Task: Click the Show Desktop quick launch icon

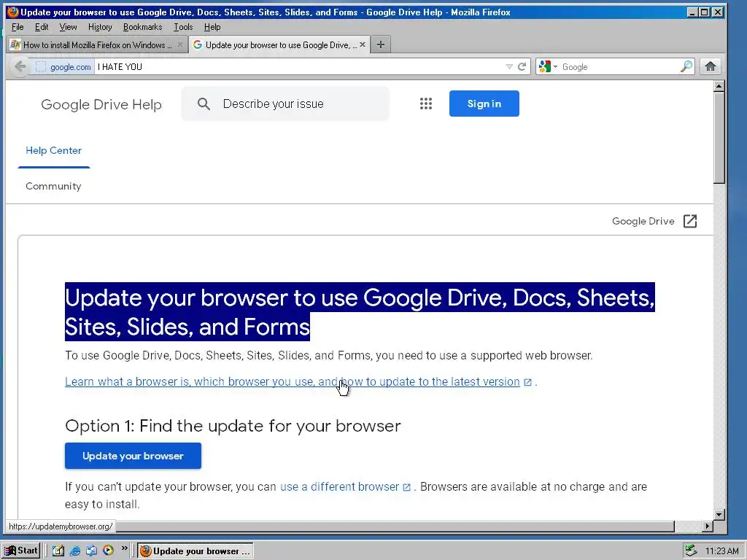Action: tap(58, 551)
